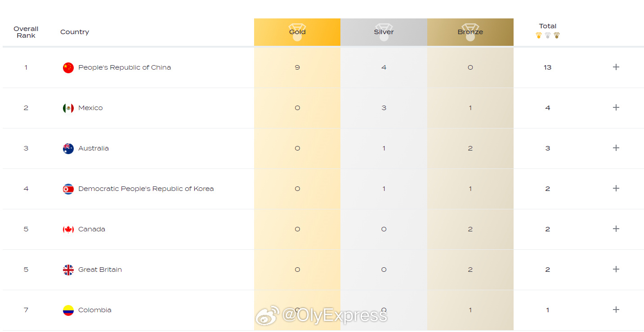Click the Great Britain flag icon

pyautogui.click(x=68, y=270)
